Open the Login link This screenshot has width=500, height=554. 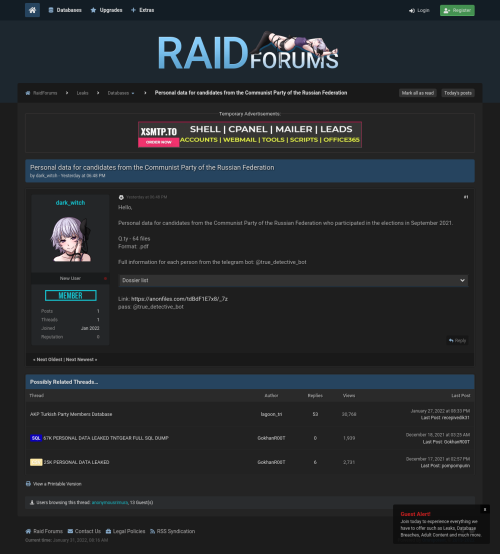(x=419, y=11)
